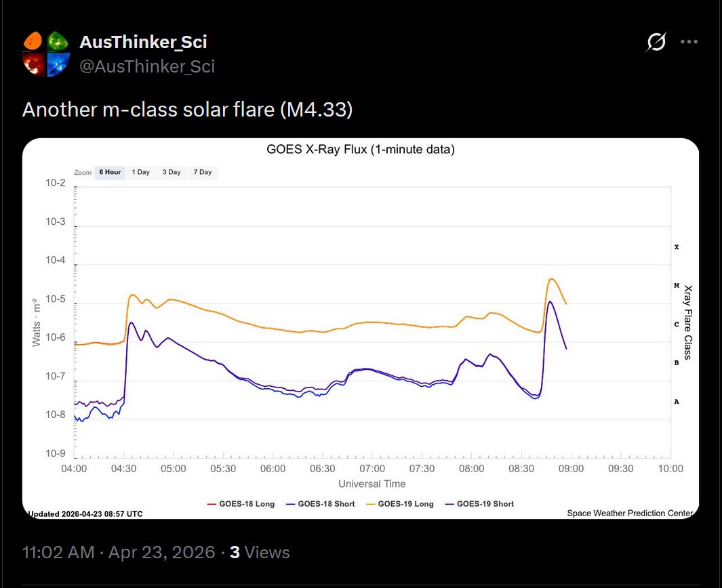Toggle the GOES-18 Short legend series
Screen dimensions: 722x588
[320, 504]
